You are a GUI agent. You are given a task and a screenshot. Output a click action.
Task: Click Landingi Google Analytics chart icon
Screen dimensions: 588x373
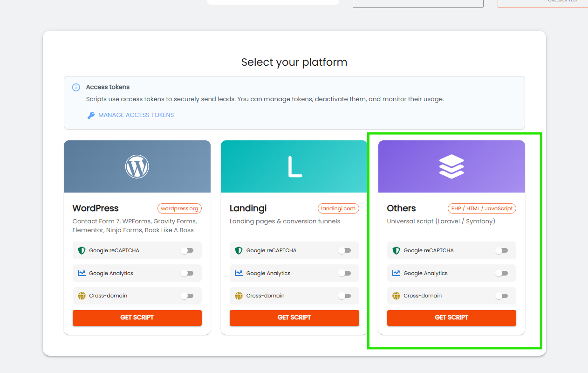coord(239,273)
